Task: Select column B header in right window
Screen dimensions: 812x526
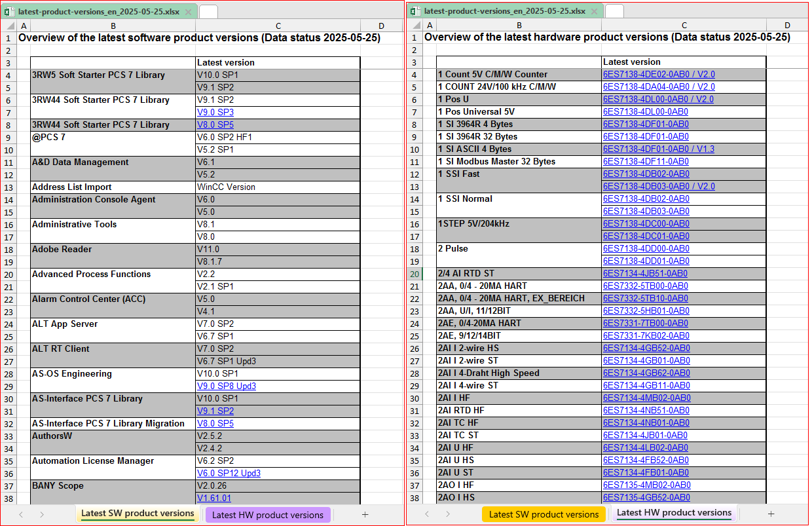Action: point(519,26)
